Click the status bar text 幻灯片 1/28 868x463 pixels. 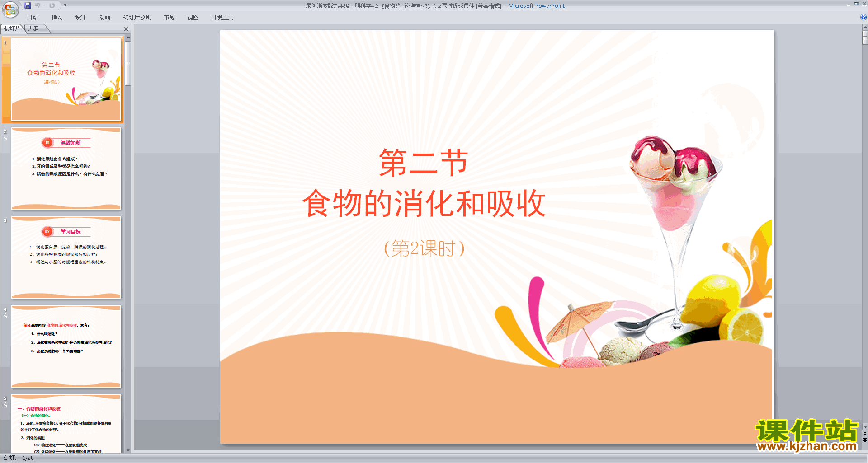(x=19, y=458)
